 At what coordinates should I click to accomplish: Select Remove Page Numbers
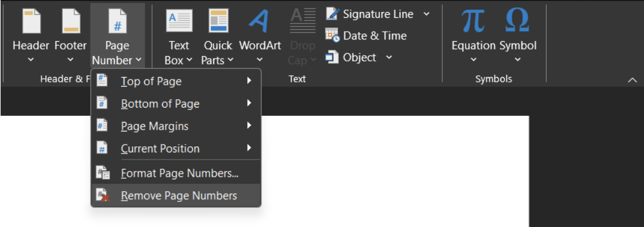[x=176, y=195]
